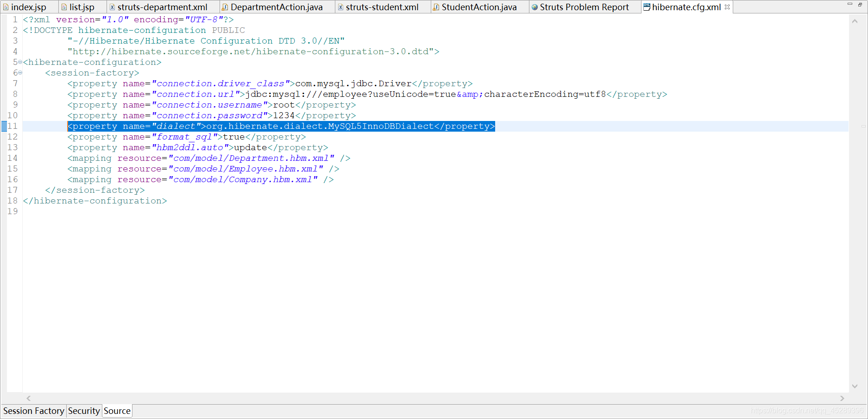Switch to struts-department.xml tab
This screenshot has height=419, width=868.
click(162, 7)
